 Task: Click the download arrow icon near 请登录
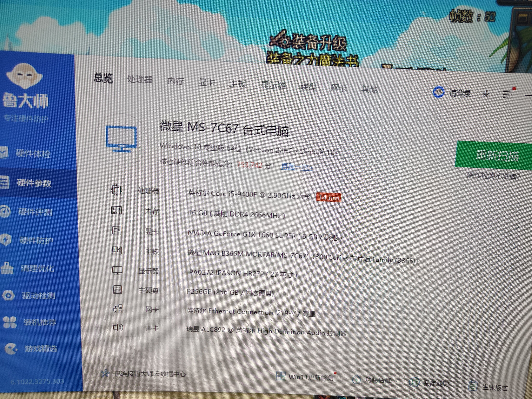click(486, 94)
